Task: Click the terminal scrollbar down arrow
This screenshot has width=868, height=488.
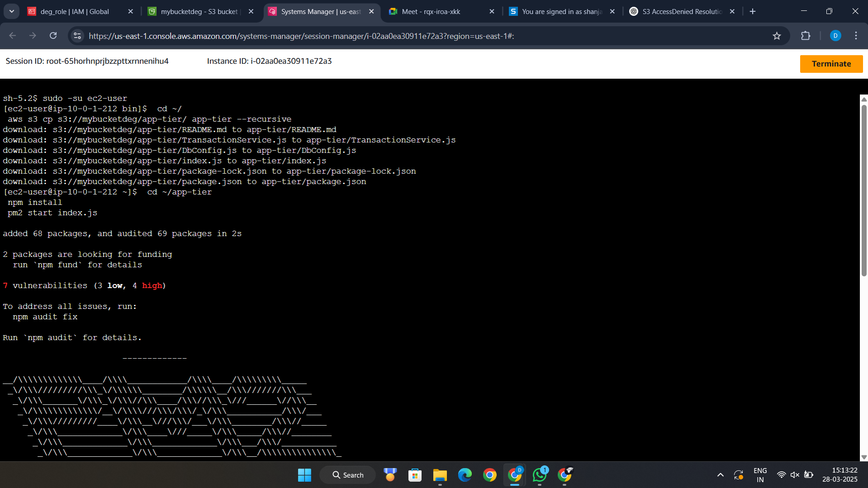Action: tap(864, 457)
